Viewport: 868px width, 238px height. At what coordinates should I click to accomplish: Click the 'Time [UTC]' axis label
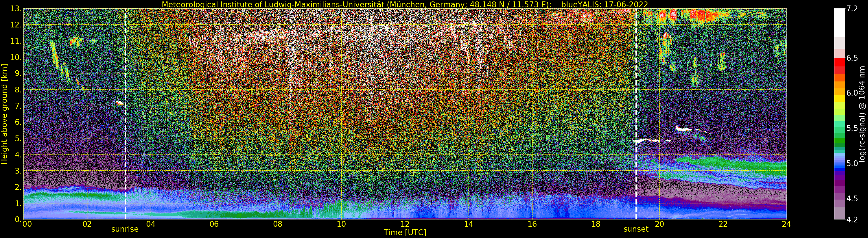(x=405, y=232)
